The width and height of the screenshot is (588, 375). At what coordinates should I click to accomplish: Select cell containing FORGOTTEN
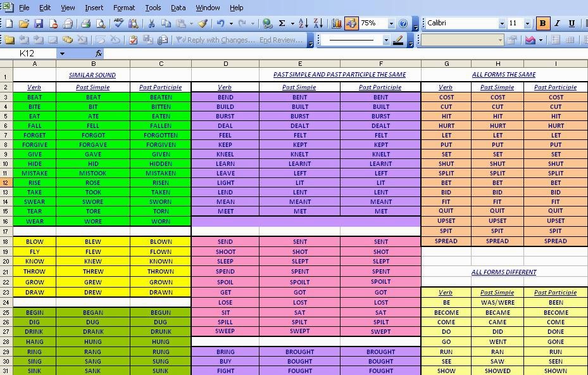point(161,135)
